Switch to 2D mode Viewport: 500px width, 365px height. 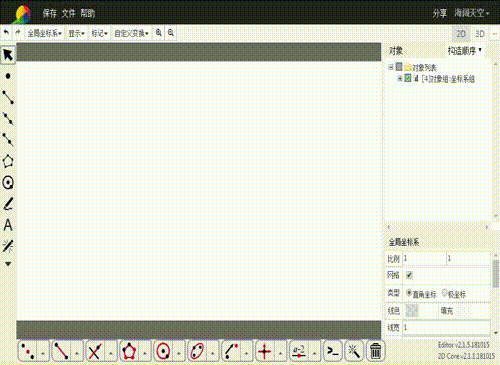tap(461, 34)
